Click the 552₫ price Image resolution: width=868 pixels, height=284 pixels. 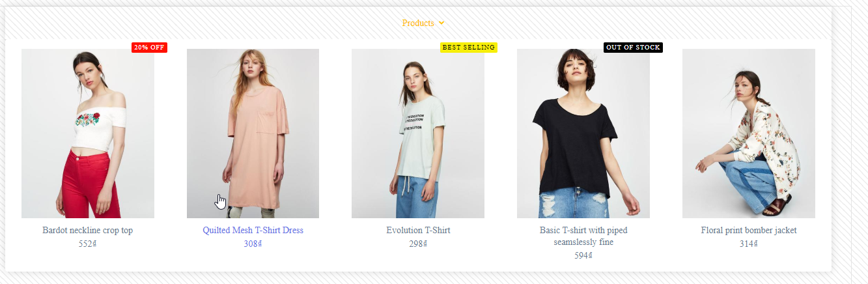(88, 244)
